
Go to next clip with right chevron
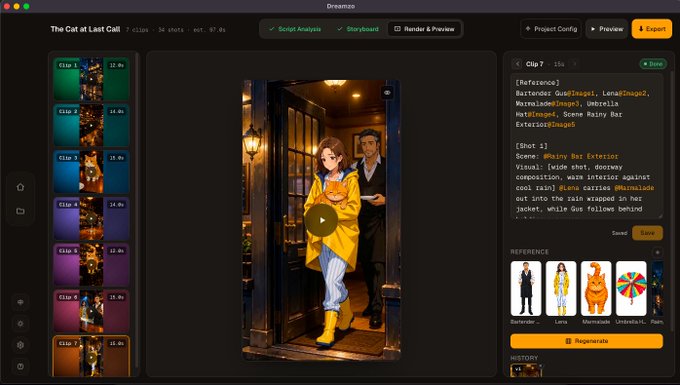click(575, 64)
